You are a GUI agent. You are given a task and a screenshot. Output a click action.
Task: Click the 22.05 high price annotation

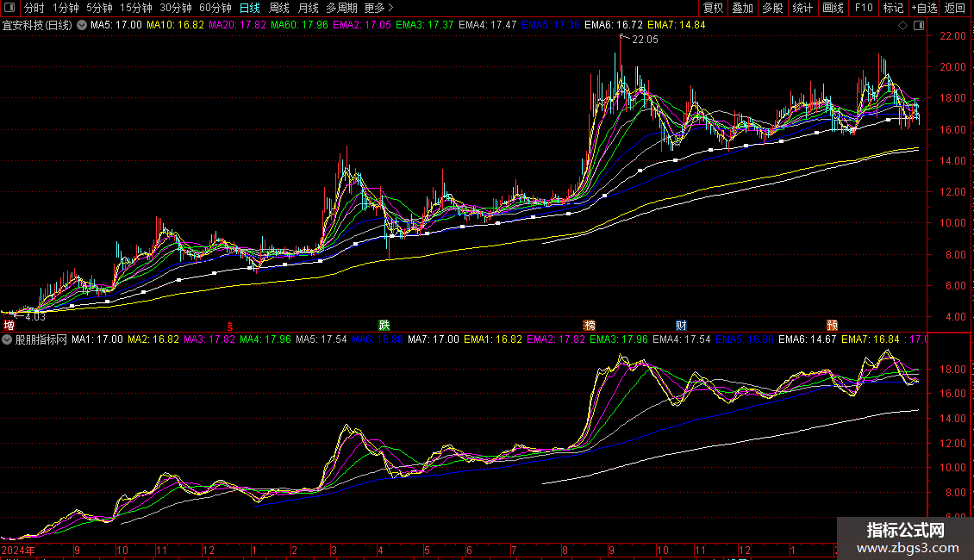coord(645,40)
